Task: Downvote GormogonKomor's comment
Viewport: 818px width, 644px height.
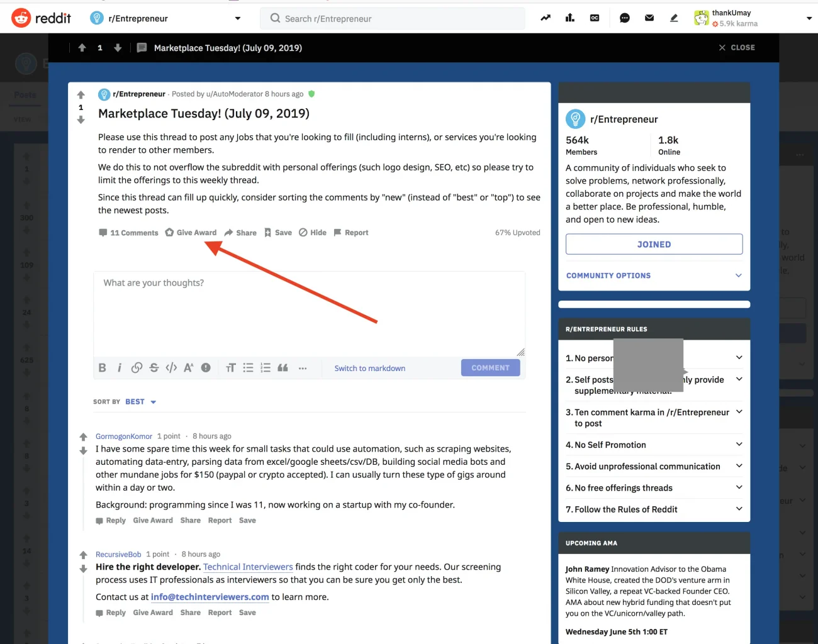Action: point(83,451)
